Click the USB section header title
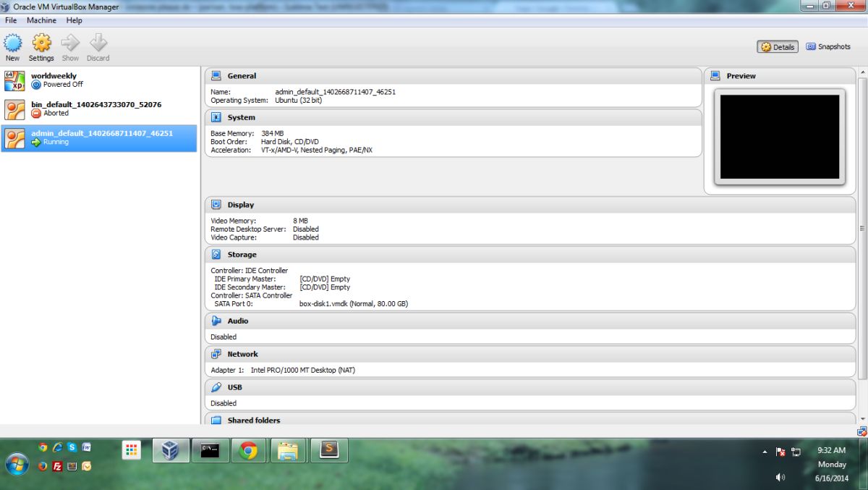The width and height of the screenshot is (868, 490). click(234, 387)
